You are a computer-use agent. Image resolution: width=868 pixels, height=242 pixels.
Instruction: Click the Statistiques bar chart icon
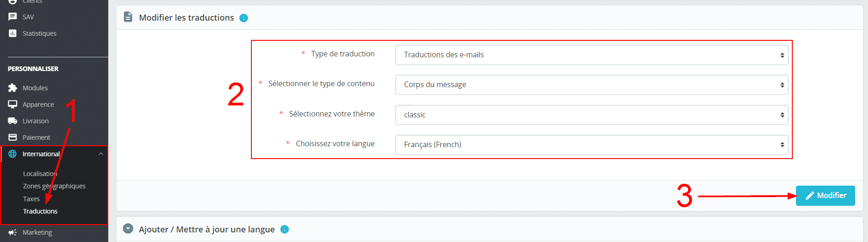point(12,33)
